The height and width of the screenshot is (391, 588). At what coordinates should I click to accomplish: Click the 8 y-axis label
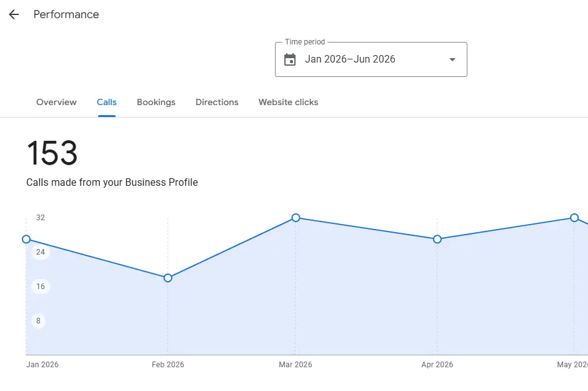pos(38,321)
